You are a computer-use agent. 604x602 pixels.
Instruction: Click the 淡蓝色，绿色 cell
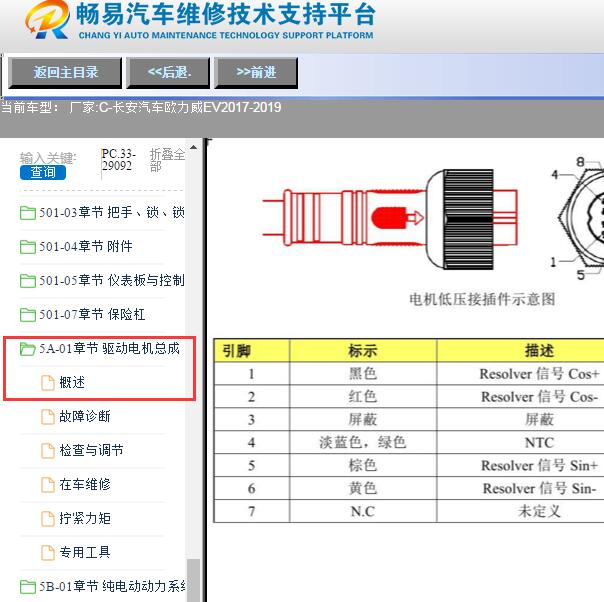(x=363, y=443)
